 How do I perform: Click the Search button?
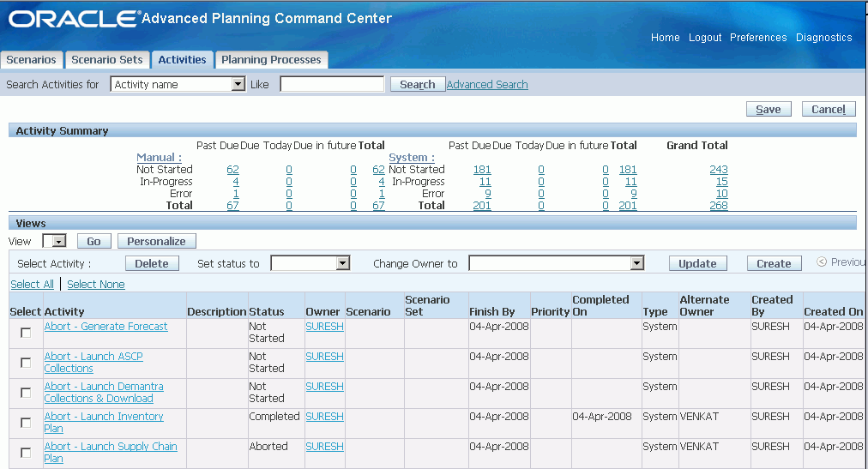point(418,84)
